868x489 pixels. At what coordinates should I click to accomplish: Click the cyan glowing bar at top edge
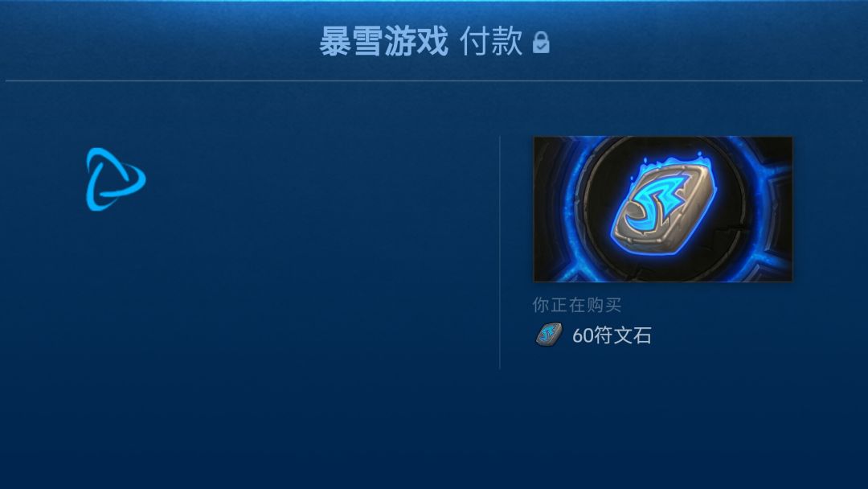pyautogui.click(x=434, y=1)
